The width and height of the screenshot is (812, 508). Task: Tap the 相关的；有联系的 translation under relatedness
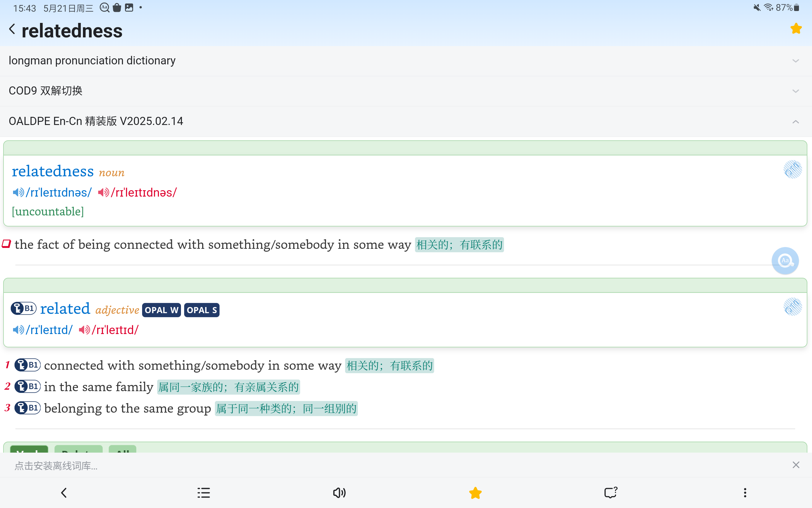[x=459, y=245]
